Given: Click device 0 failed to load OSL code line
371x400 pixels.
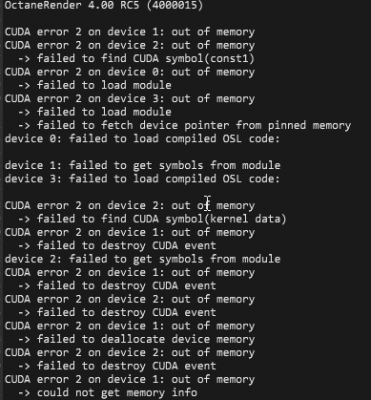Looking at the screenshot, I should pyautogui.click(x=142, y=139).
